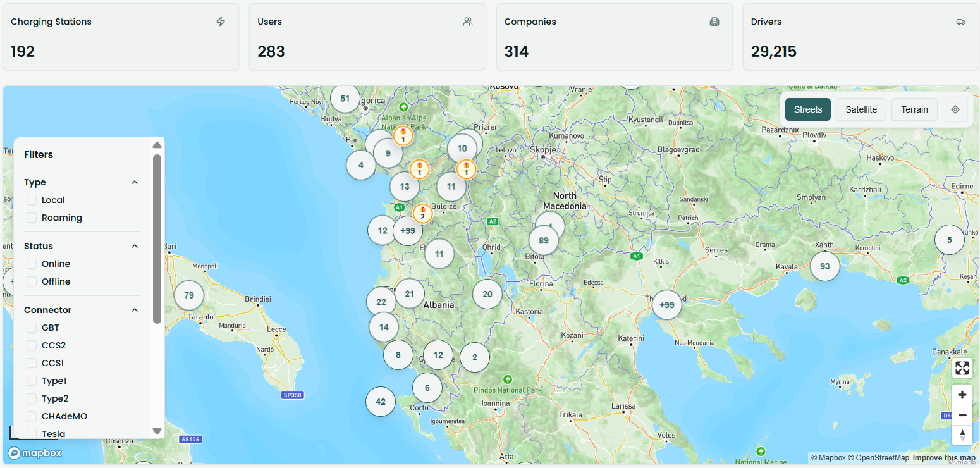Collapse the Status filter section
The width and height of the screenshot is (980, 468).
coord(134,246)
